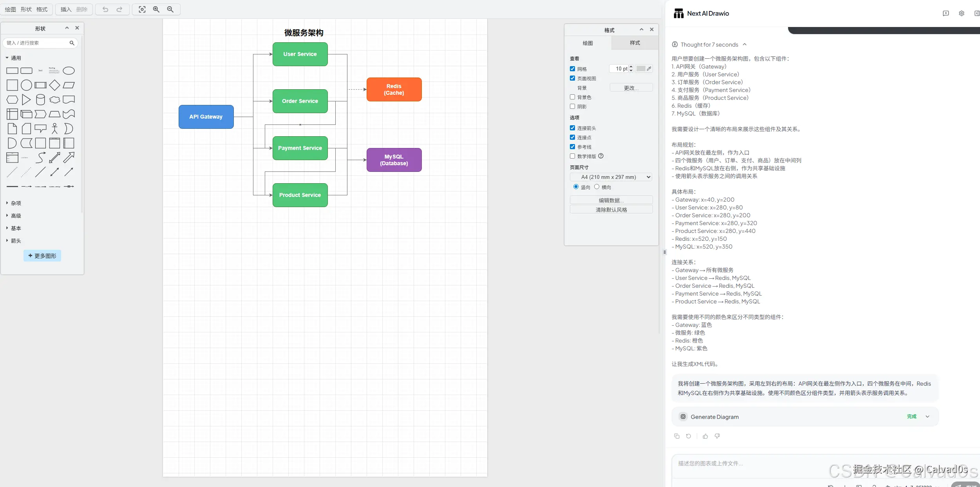
Task: Collapse the Thought for 7 seconds section
Action: pos(745,45)
